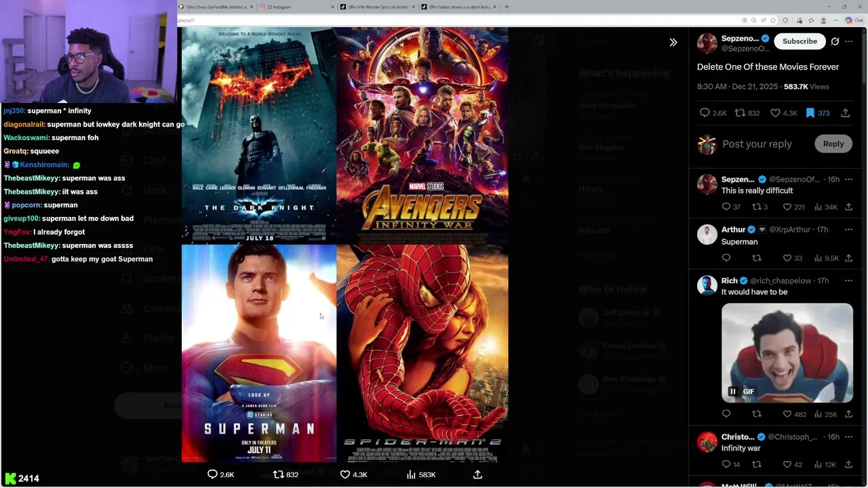This screenshot has height=488, width=868.
Task: Click reply count 2.6K under the photo
Action: (x=220, y=474)
